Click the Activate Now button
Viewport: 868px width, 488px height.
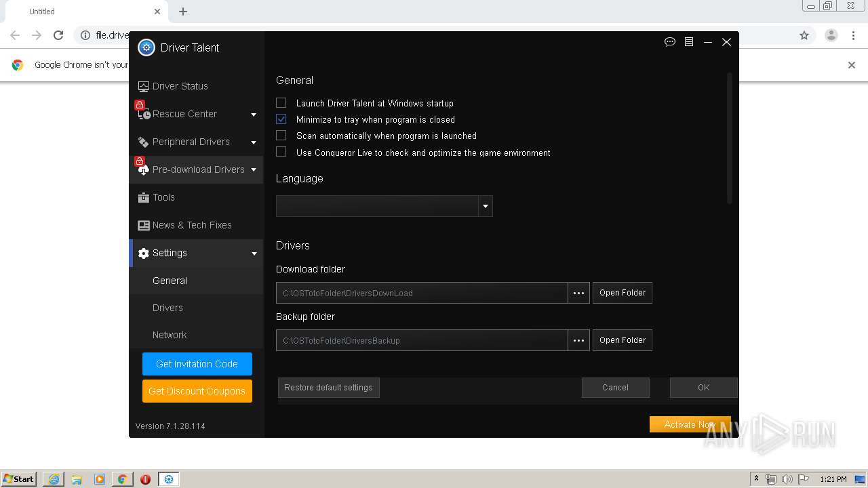[690, 424]
